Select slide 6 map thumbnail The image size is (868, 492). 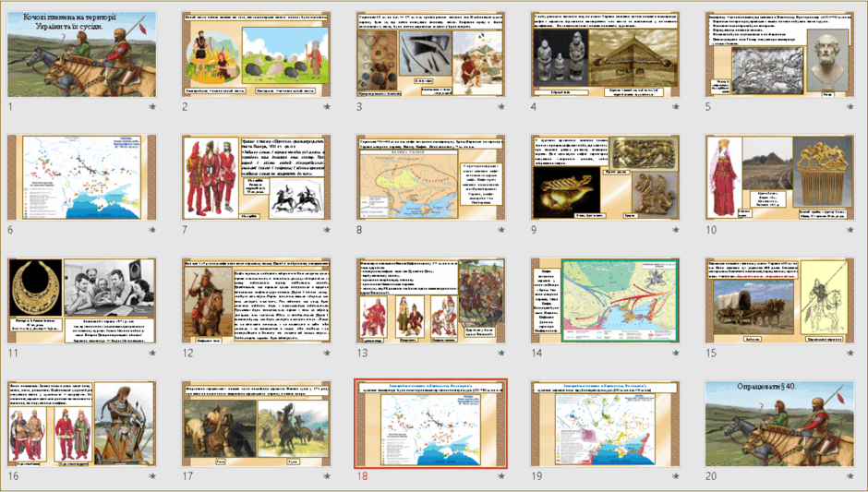pos(82,177)
